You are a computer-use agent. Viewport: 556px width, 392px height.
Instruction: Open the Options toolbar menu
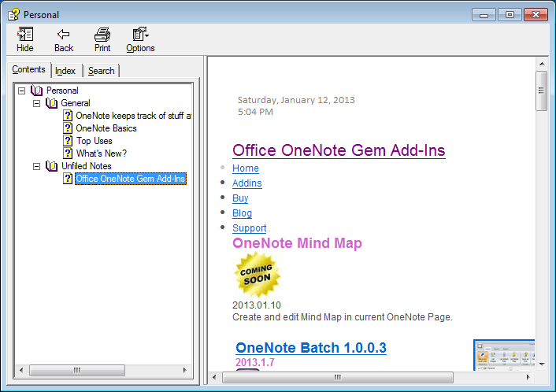click(x=141, y=39)
